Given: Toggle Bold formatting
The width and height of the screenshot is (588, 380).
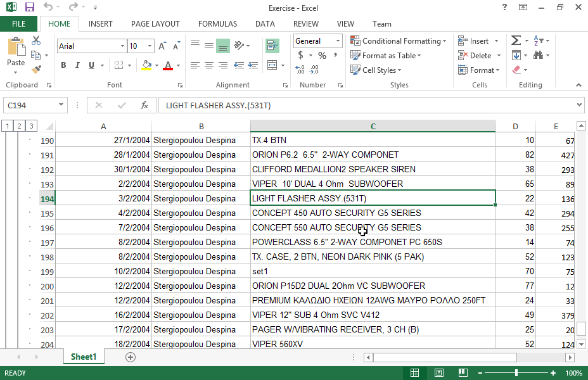Looking at the screenshot, I should click(63, 65).
